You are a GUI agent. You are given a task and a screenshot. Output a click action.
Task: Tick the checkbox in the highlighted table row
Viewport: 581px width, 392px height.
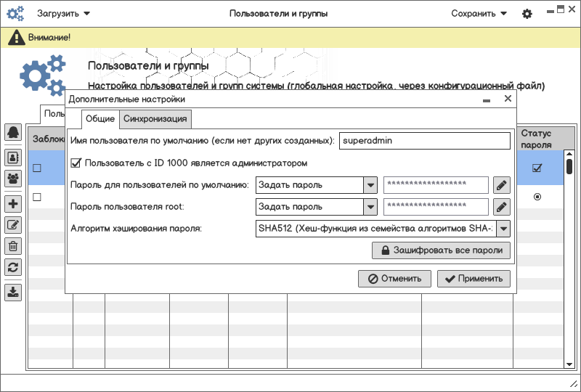(36, 168)
